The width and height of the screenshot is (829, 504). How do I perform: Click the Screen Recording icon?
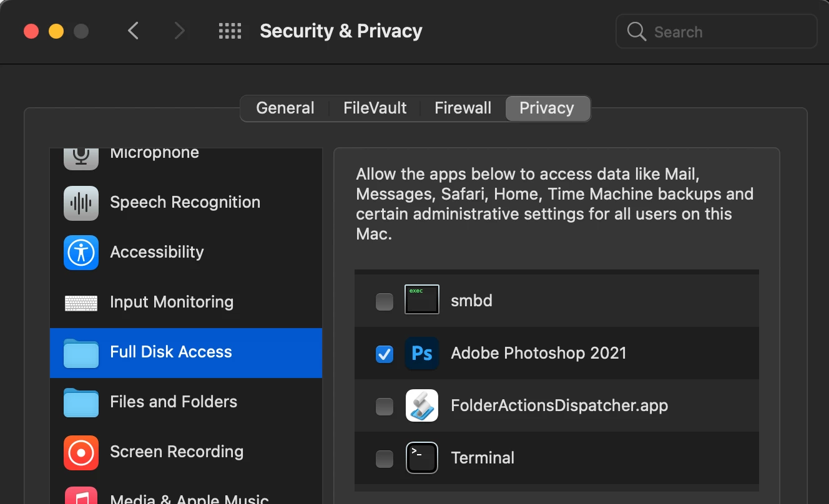pyautogui.click(x=81, y=453)
